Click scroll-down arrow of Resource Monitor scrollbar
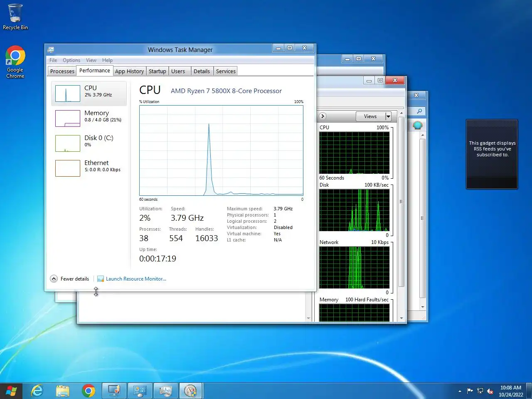This screenshot has width=532, height=399. pos(401,318)
